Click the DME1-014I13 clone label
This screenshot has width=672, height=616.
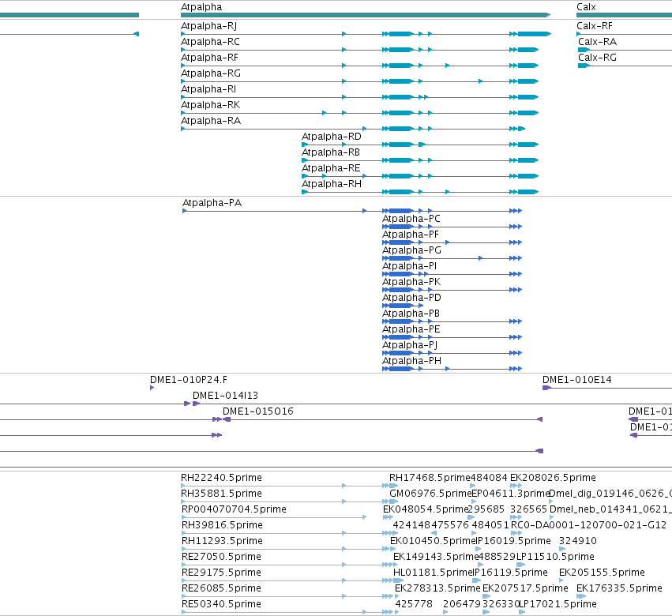(225, 396)
